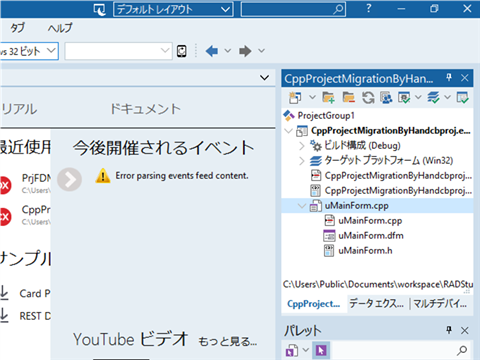
Task: Open the forward arrow history dropdown
Action: (262, 51)
